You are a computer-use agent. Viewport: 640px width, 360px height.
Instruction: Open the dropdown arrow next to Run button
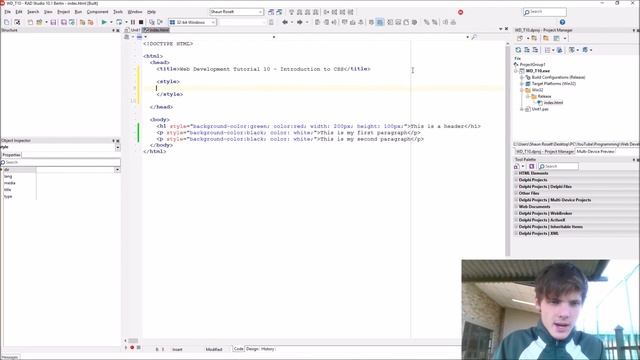pyautogui.click(x=111, y=22)
